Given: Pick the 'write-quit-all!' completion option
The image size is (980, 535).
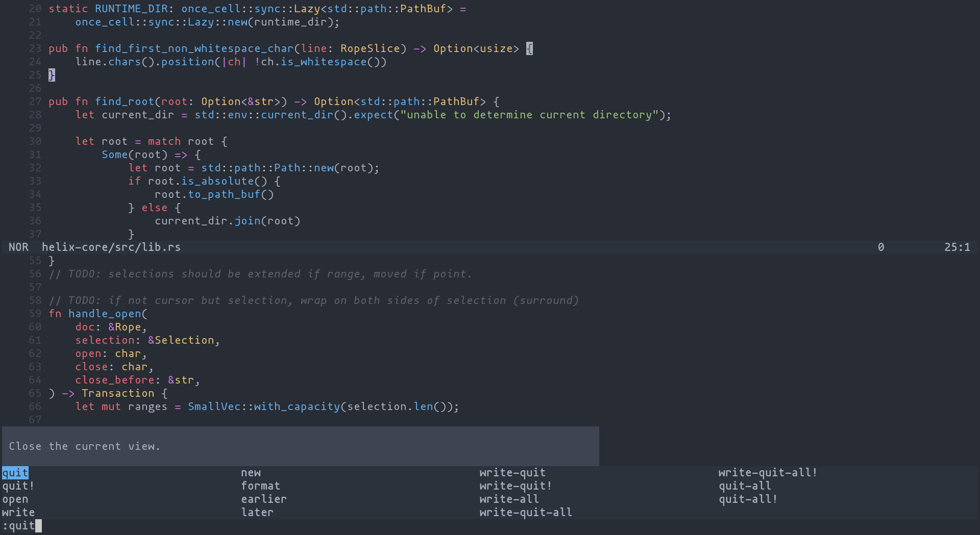Looking at the screenshot, I should (x=768, y=473).
